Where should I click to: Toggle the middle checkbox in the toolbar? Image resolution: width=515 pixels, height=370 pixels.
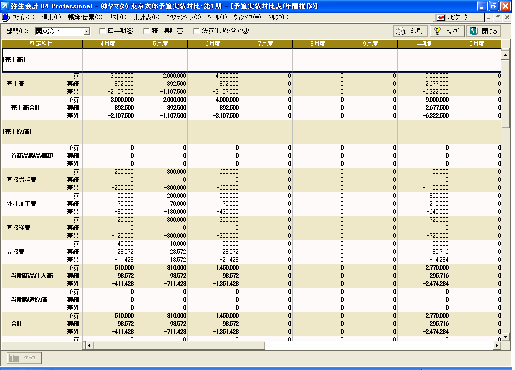point(146,31)
